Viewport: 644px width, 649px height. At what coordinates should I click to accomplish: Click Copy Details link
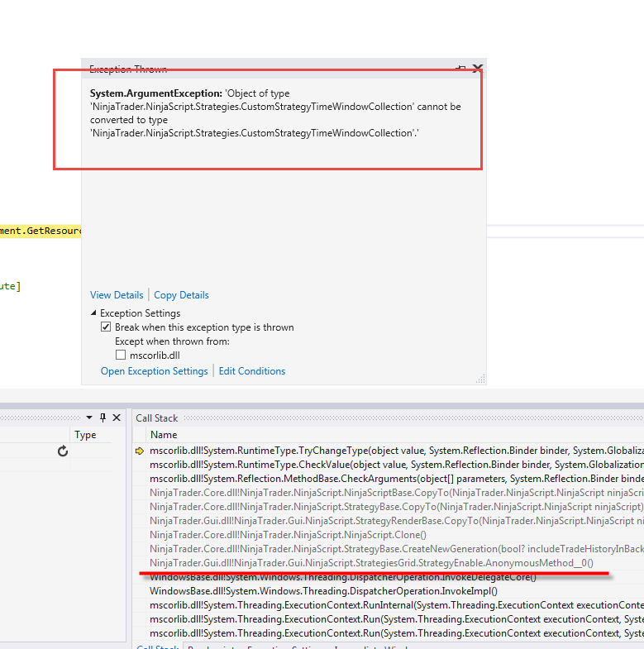pyautogui.click(x=181, y=295)
